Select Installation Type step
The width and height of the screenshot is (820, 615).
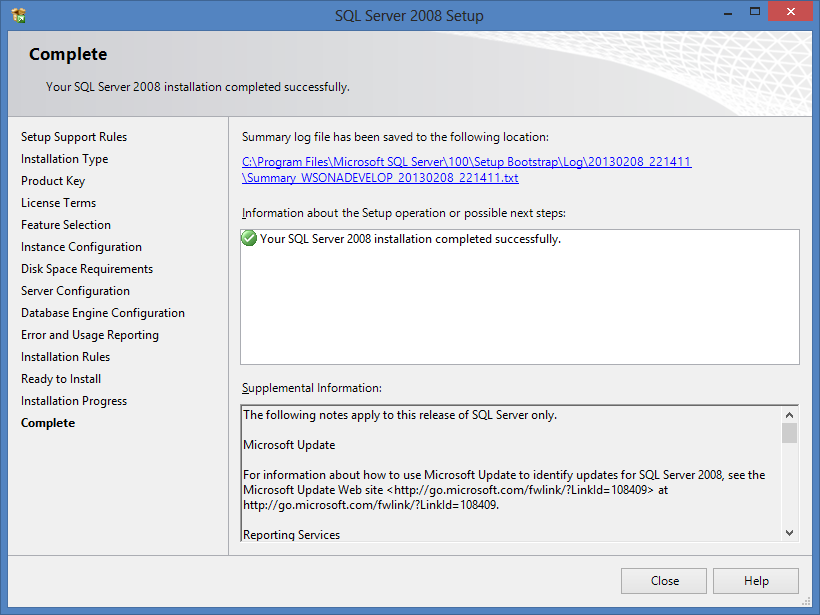(64, 158)
